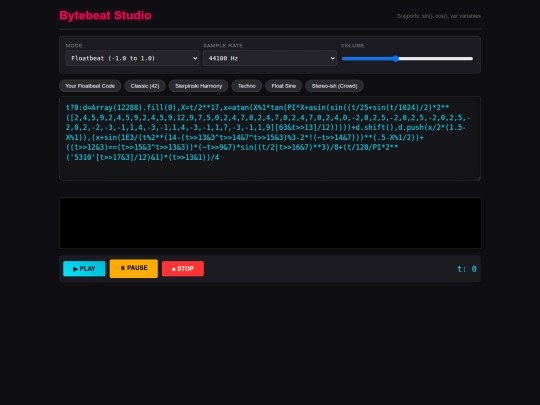
Task: Load the Stereo-ish (Crowd) preset
Action: click(334, 86)
